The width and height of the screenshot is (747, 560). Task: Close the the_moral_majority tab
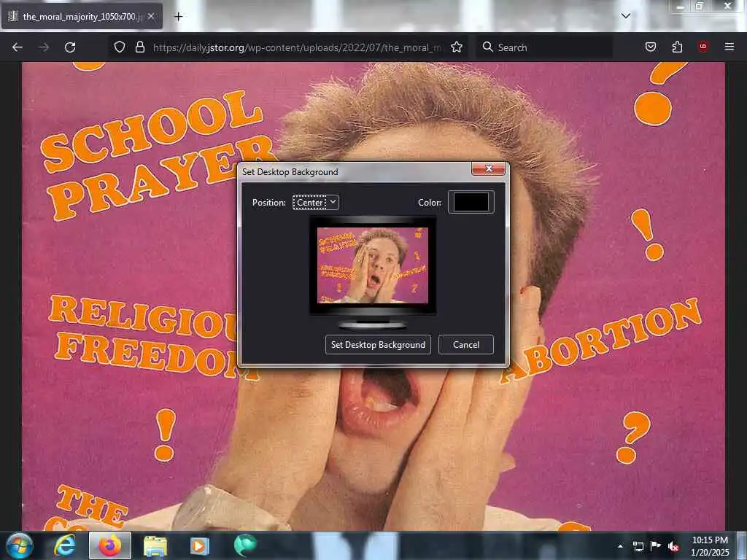tap(150, 16)
